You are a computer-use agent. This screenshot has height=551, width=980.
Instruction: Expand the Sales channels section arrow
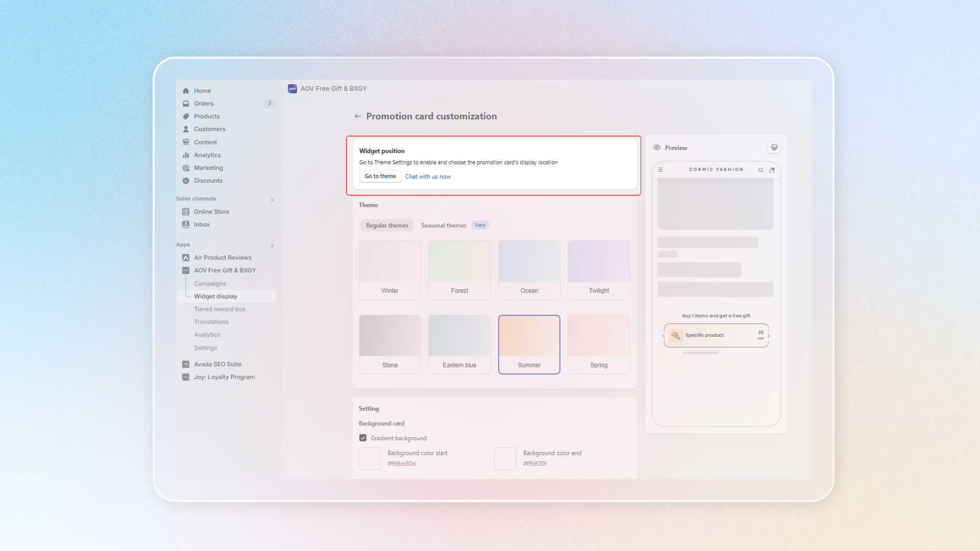click(272, 200)
